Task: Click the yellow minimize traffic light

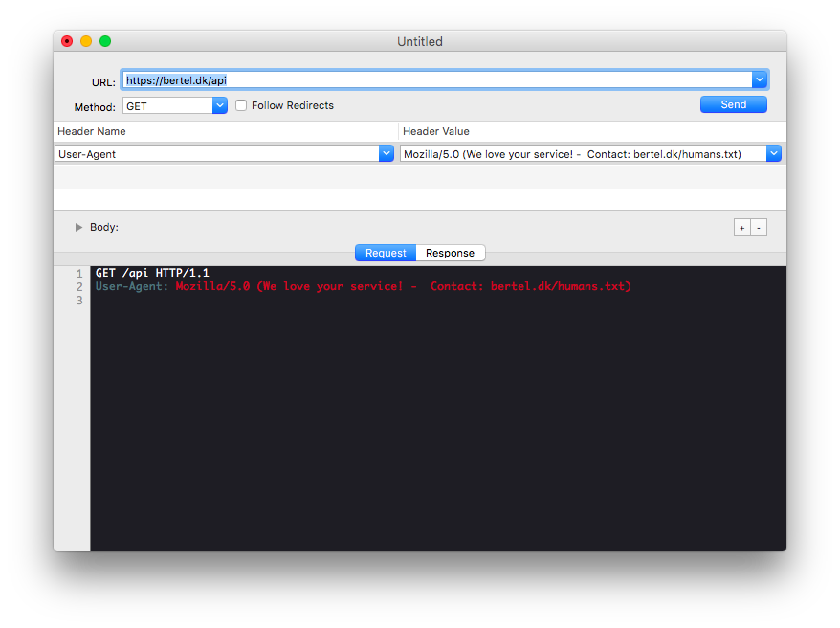Action: tap(85, 41)
